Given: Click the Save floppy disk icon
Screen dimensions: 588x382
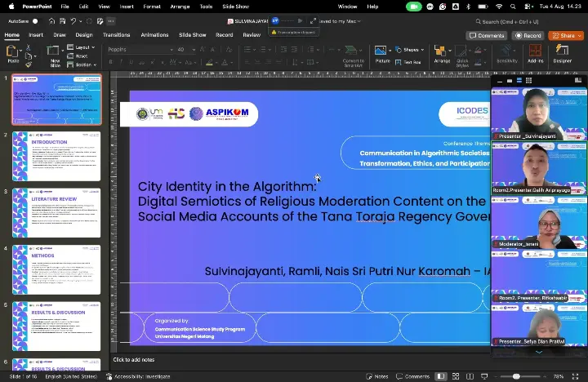Looking at the screenshot, I should click(63, 21).
